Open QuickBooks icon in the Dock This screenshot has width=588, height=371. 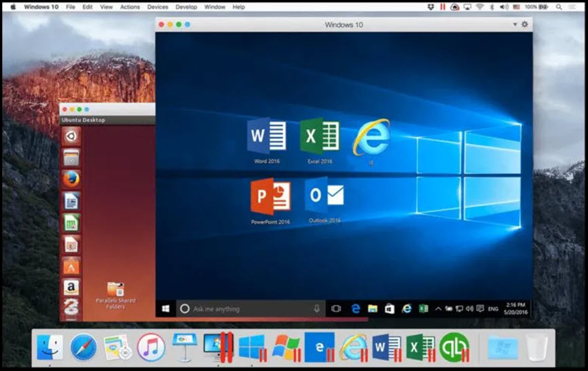click(x=454, y=347)
